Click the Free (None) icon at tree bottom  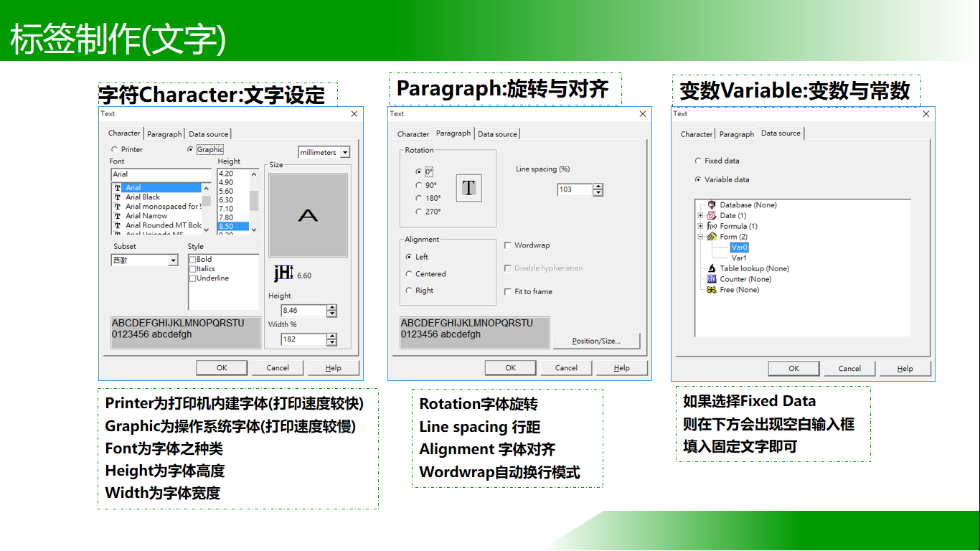pyautogui.click(x=712, y=289)
